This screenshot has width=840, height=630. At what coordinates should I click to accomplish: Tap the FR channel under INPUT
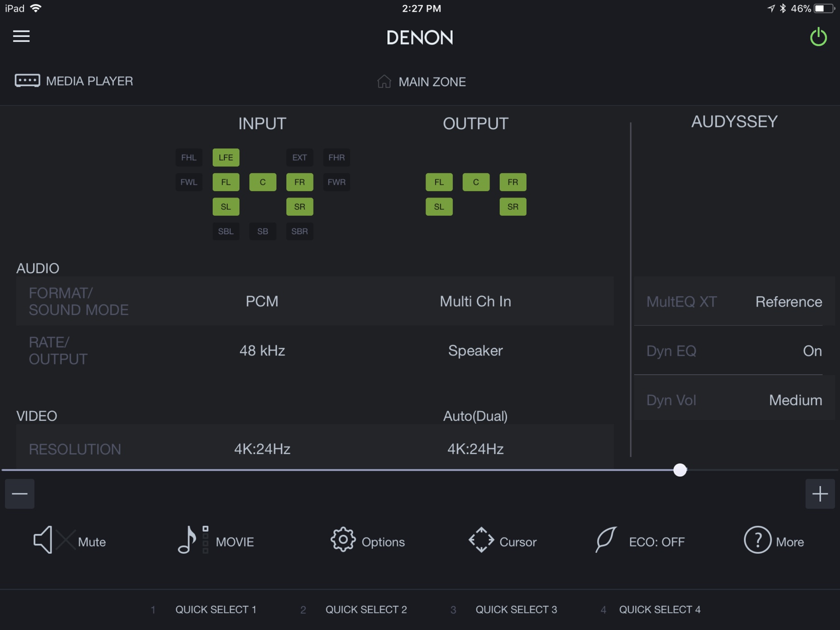(300, 182)
